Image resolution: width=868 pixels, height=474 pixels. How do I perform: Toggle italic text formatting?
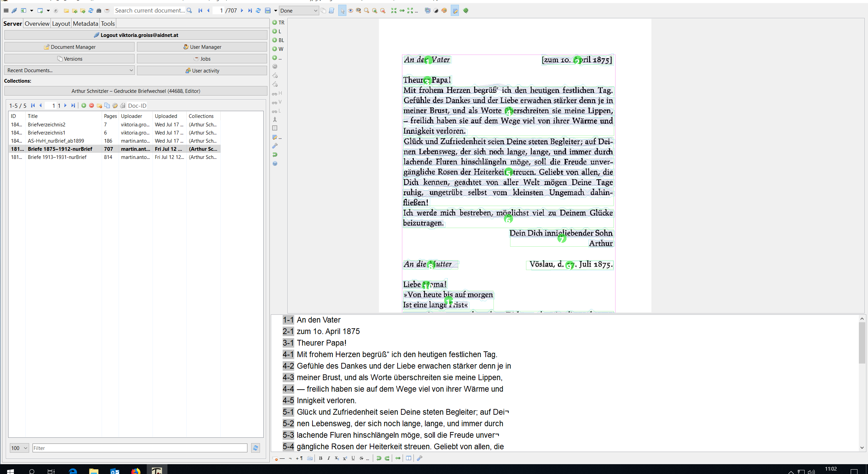tap(328, 458)
